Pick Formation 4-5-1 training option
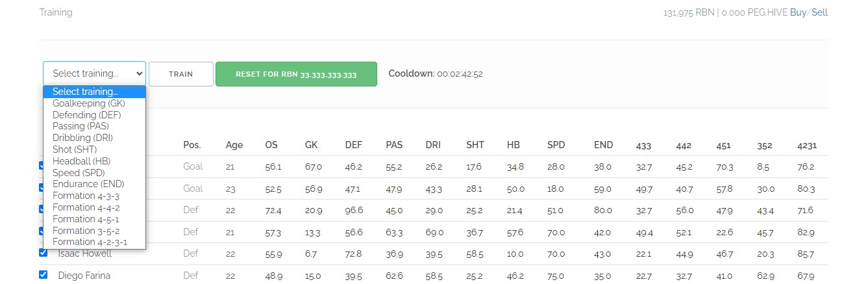 (x=95, y=219)
